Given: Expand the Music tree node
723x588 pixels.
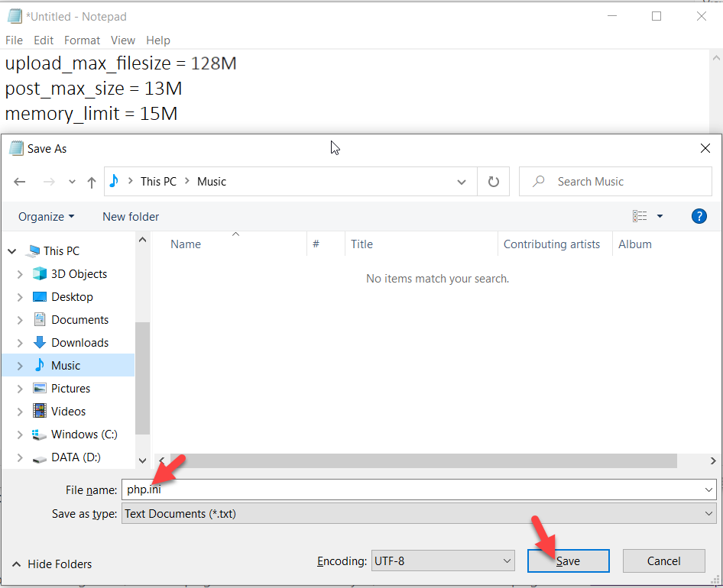Looking at the screenshot, I should point(20,366).
